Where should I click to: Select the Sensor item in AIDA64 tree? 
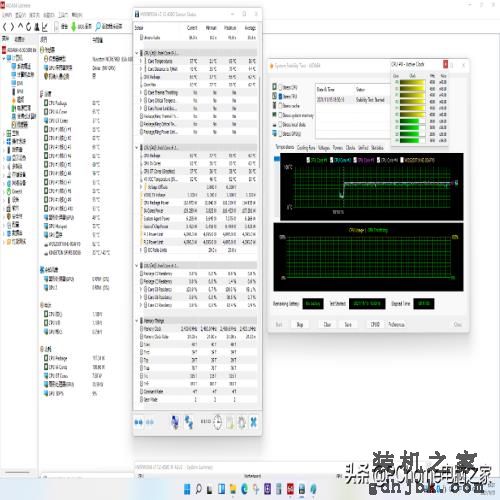pyautogui.click(x=20, y=125)
